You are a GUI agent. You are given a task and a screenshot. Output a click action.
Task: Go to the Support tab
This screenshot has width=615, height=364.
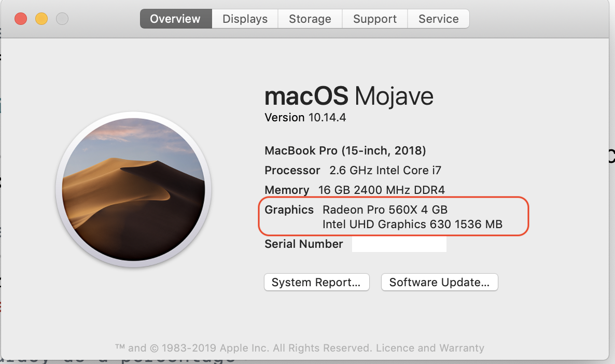(374, 19)
